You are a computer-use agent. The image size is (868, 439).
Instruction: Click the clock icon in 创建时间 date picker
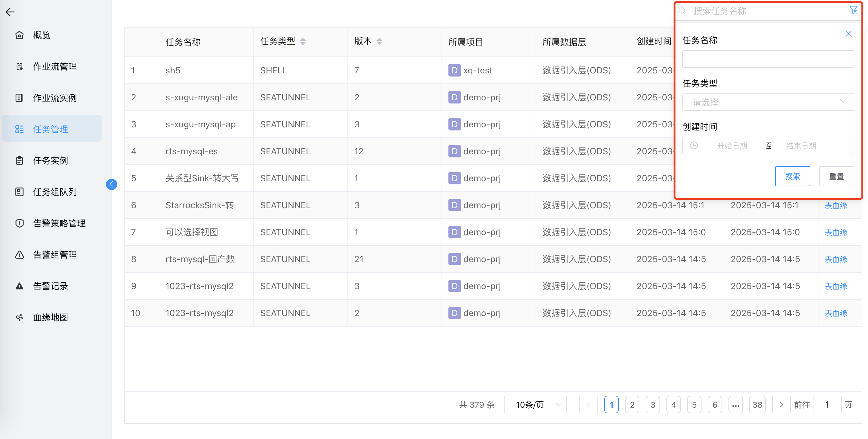click(694, 145)
